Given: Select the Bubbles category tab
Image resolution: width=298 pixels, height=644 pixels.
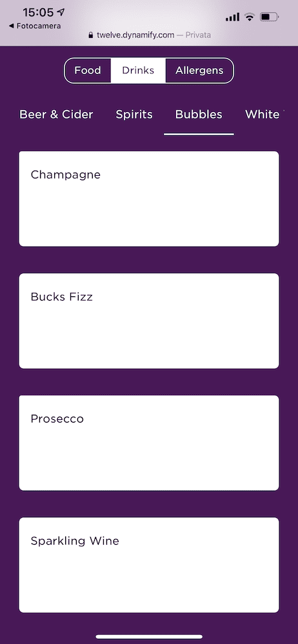Looking at the screenshot, I should coord(199,115).
